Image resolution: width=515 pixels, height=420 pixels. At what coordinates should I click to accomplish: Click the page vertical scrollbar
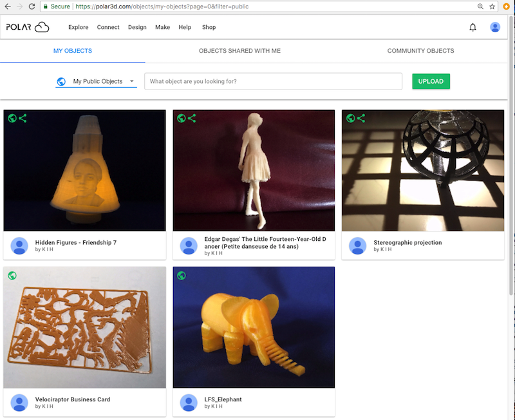[511, 155]
